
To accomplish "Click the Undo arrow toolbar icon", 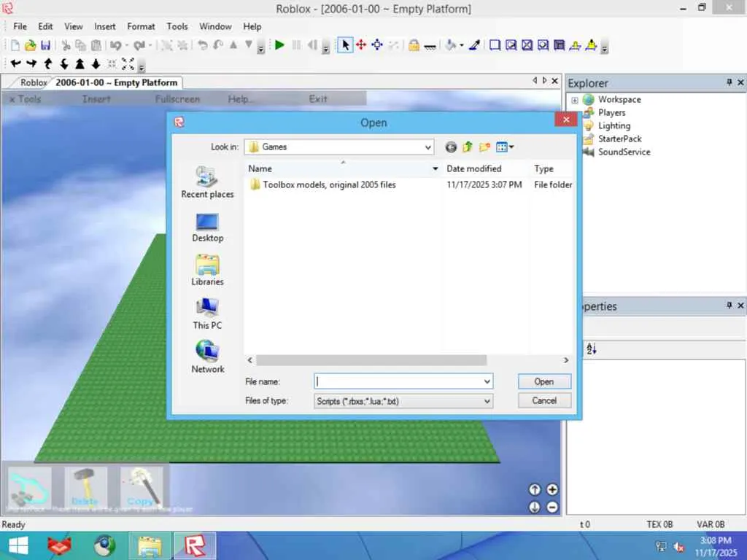I will [115, 45].
